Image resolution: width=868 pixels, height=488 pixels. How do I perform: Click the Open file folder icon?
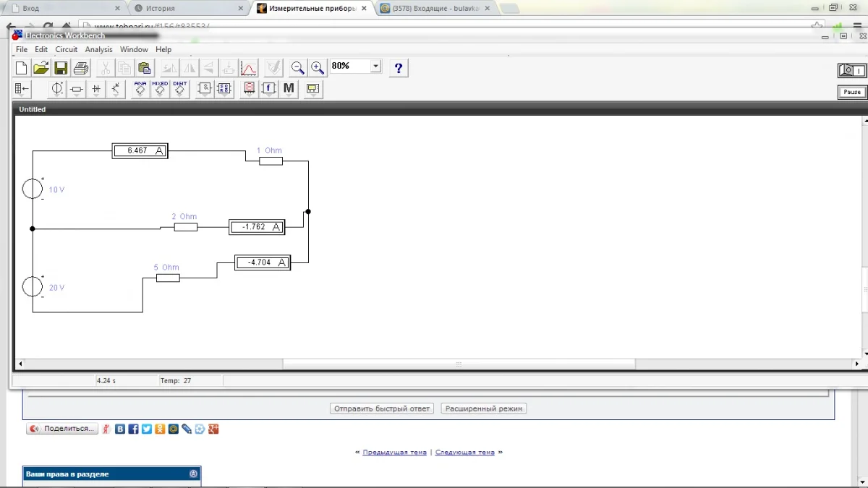pyautogui.click(x=41, y=68)
